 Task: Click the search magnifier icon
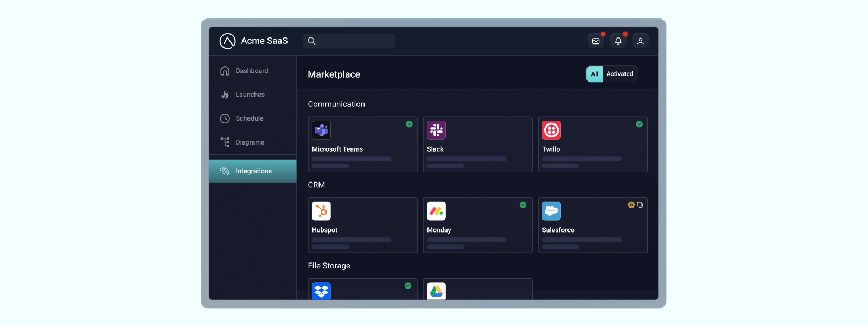tap(311, 41)
